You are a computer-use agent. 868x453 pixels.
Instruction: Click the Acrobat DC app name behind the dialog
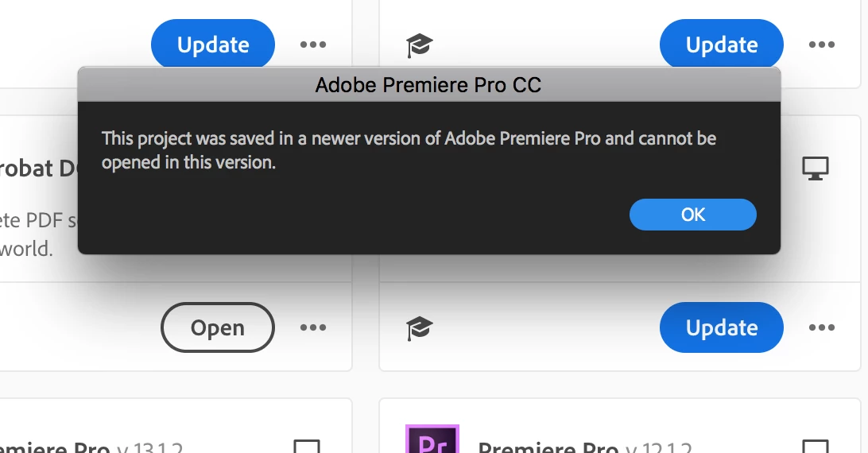tap(38, 168)
